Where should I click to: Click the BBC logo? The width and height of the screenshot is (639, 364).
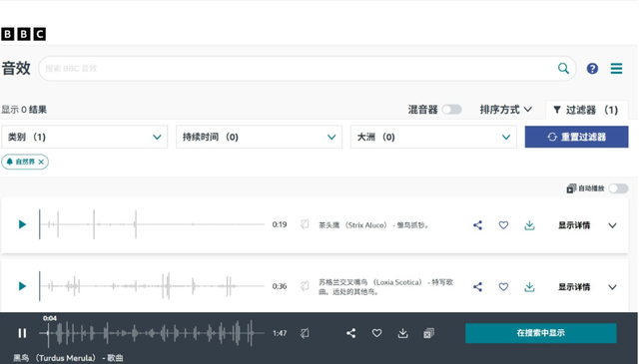tap(24, 34)
